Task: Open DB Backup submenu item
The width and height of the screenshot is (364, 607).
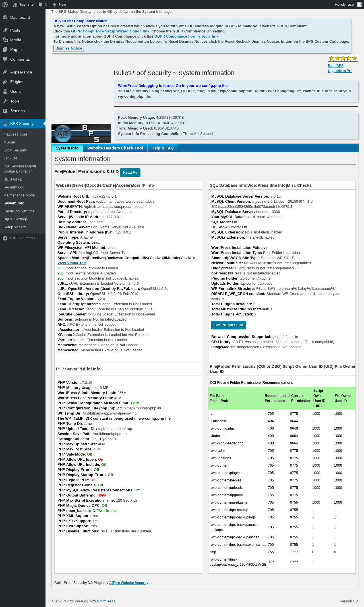Action: point(13,179)
